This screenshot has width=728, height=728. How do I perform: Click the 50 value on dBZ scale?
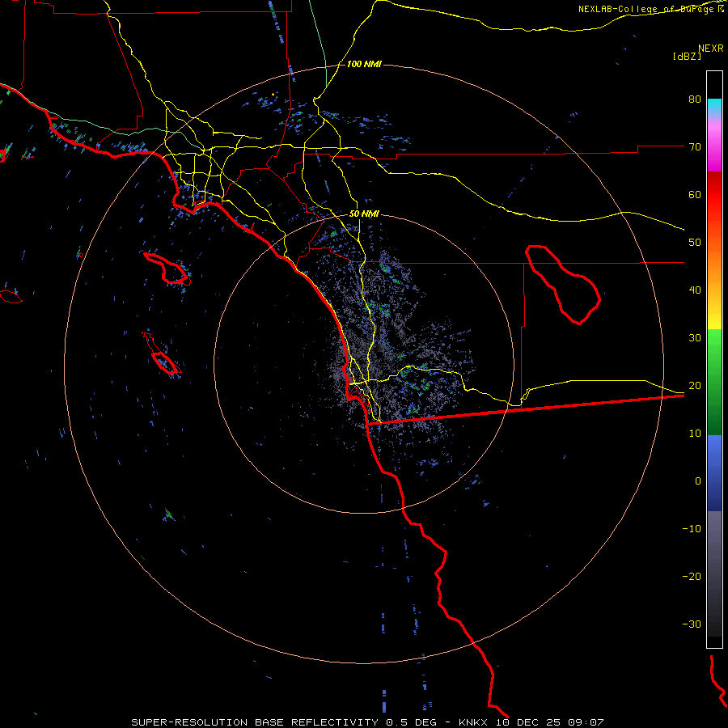[x=695, y=243]
